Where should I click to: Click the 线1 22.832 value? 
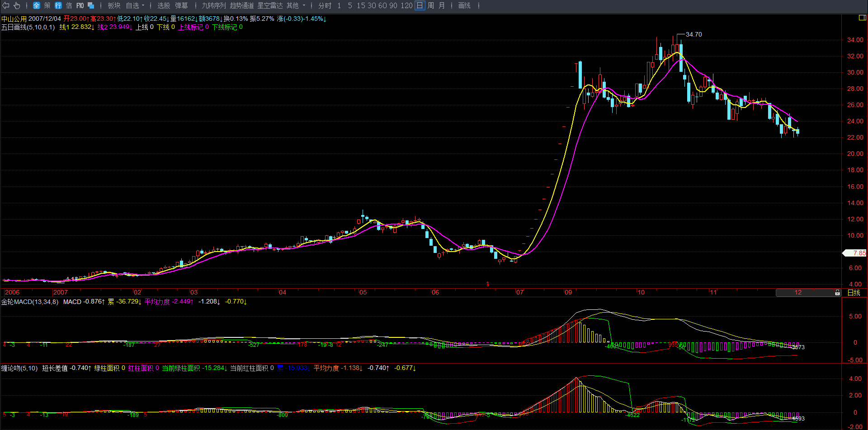click(x=77, y=27)
